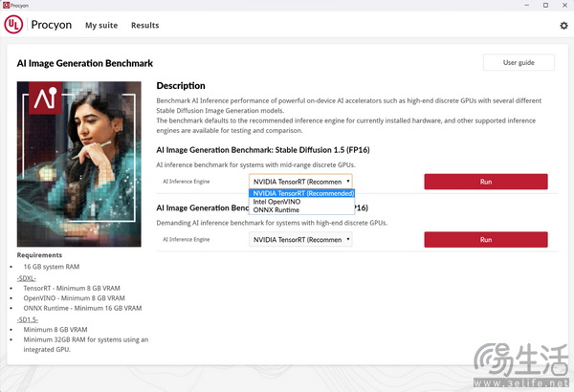Click the AI benchmark artwork thumbnail
The width and height of the screenshot is (574, 392).
(x=79, y=164)
